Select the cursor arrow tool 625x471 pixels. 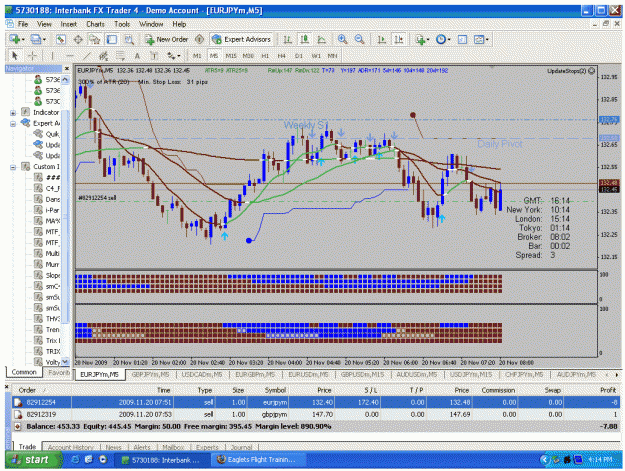pyautogui.click(x=15, y=55)
